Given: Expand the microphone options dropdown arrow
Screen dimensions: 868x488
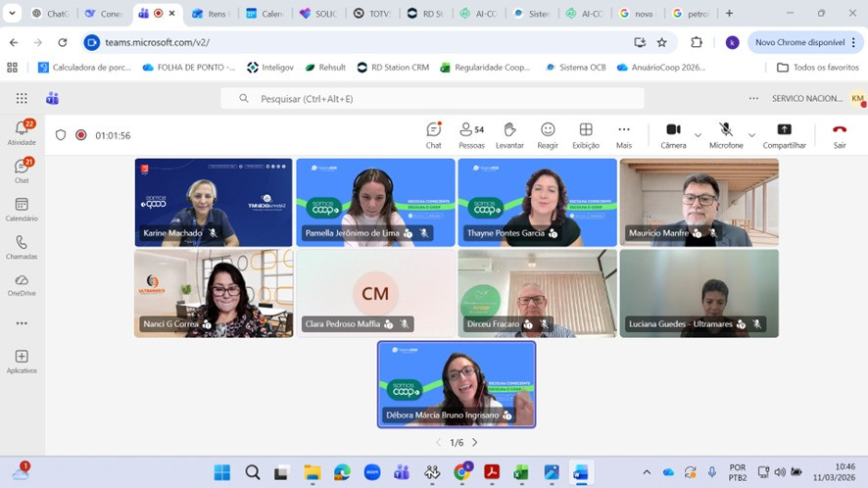Looking at the screenshot, I should [751, 134].
